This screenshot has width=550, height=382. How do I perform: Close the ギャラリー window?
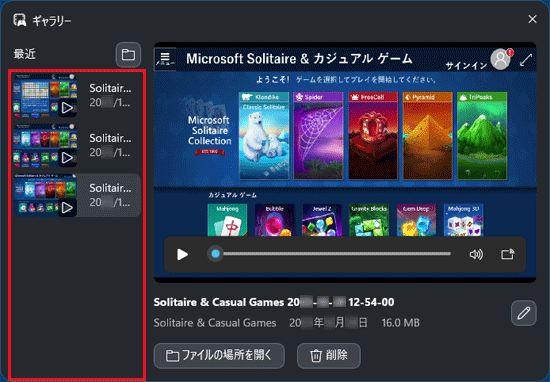click(532, 19)
